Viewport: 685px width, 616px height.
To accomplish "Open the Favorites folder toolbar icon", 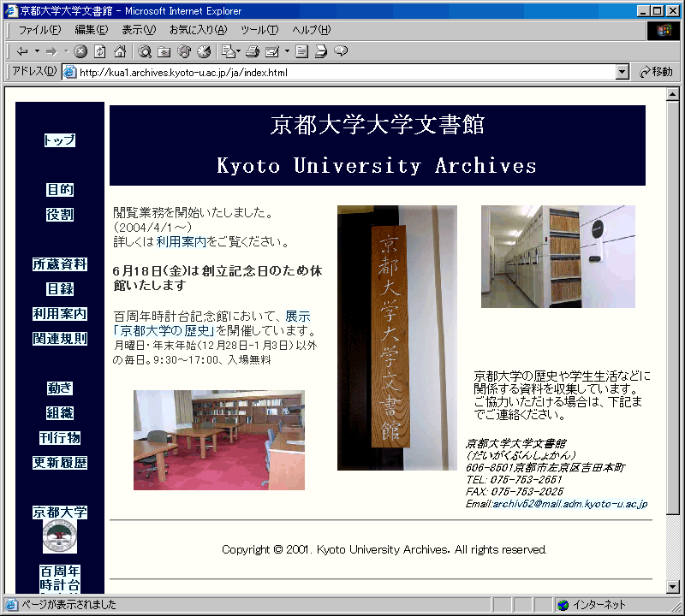I will [x=164, y=51].
